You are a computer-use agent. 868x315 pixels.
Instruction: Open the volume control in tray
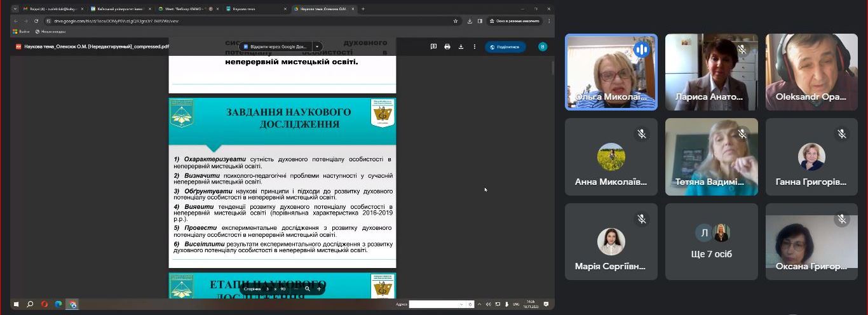tap(488, 304)
